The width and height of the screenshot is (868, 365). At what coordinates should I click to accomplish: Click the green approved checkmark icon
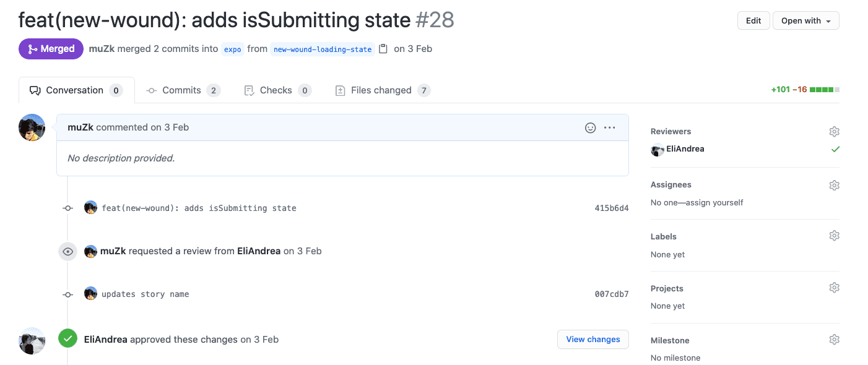tap(67, 338)
